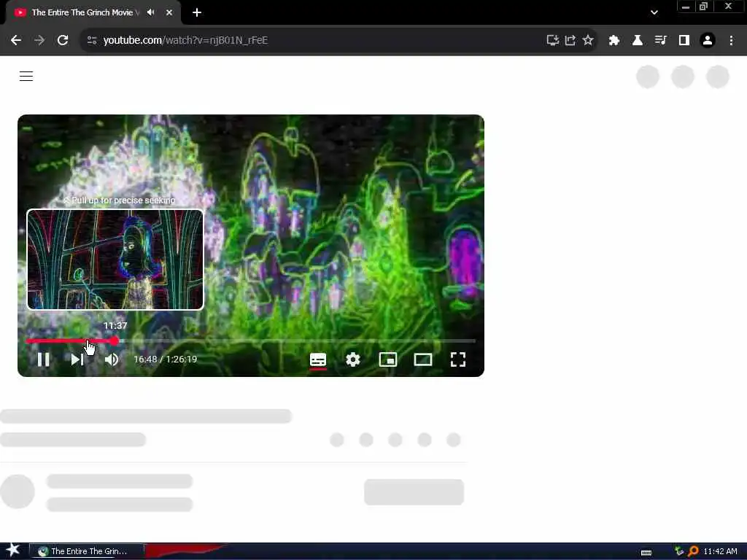Open the Extensions puzzle icon
Screen dimensions: 747x560
[614, 41]
